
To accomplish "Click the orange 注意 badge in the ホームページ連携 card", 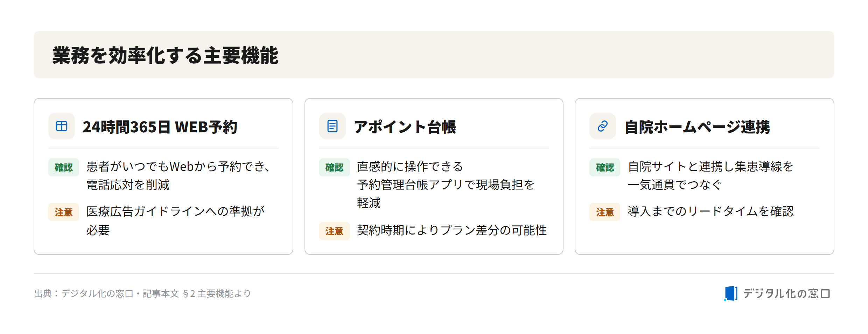I will 605,212.
